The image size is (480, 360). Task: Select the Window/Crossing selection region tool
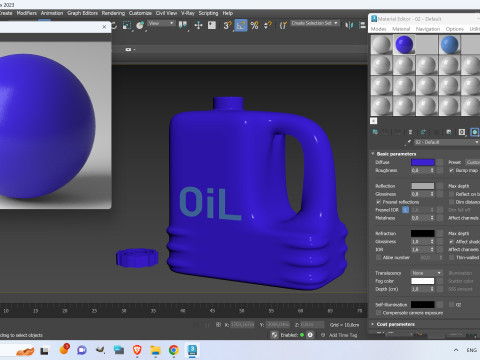[127, 25]
